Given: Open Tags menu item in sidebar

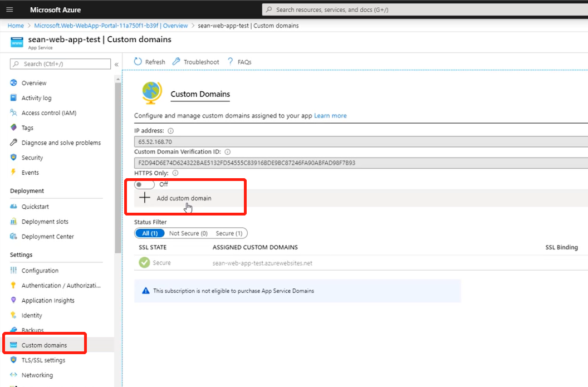Looking at the screenshot, I should (x=27, y=128).
